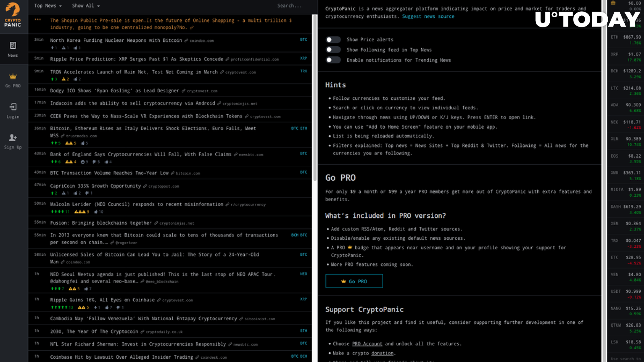Click NEO tag on NEO Seoul Meetup row
This screenshot has height=362, width=644.
click(x=303, y=274)
